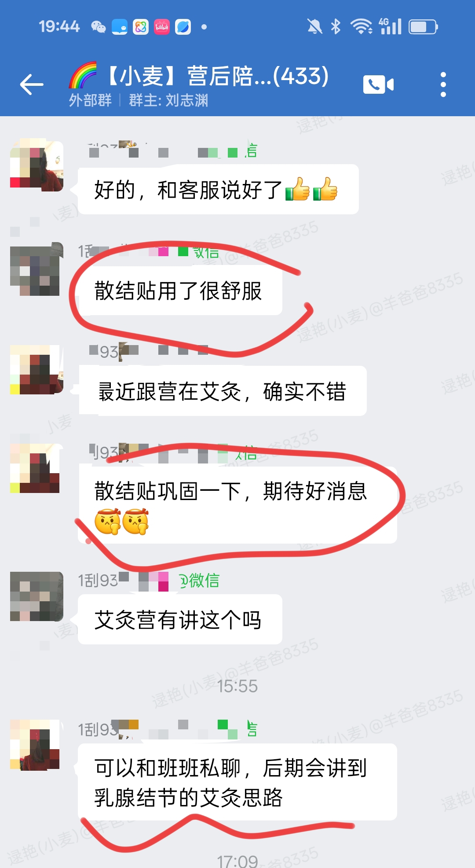Tap the back arrow in the header
This screenshot has height=868, width=475.
click(x=32, y=85)
